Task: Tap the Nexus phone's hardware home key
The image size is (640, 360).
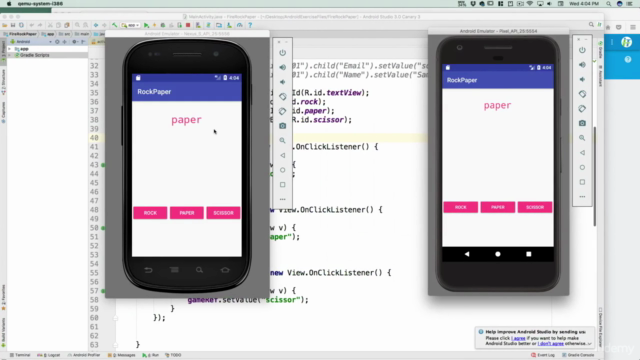Action: (225, 270)
